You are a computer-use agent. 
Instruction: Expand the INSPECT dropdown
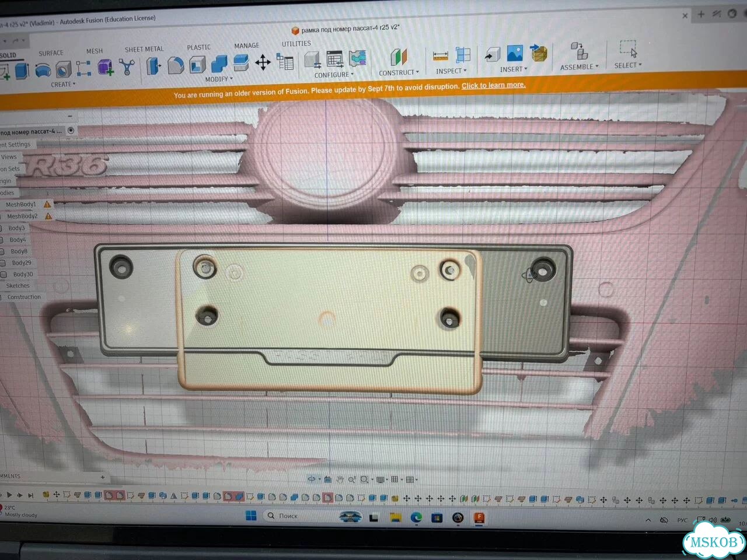451,71
